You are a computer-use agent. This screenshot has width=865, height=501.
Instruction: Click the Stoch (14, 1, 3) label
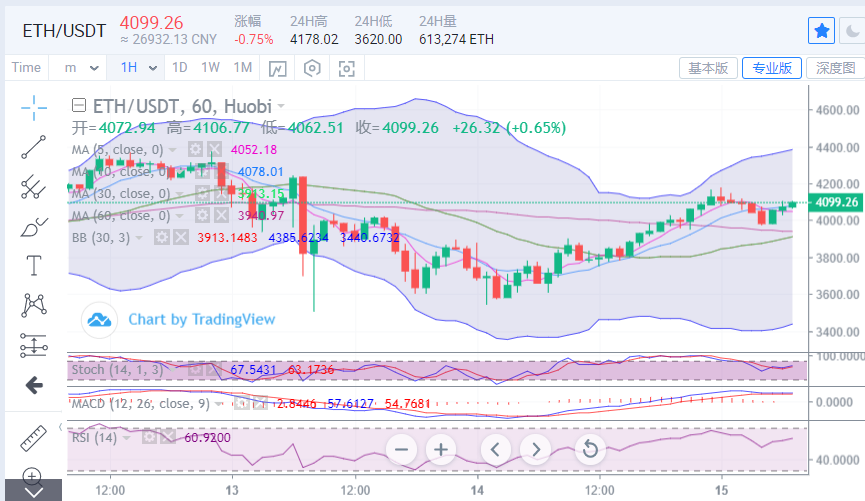coord(118,369)
